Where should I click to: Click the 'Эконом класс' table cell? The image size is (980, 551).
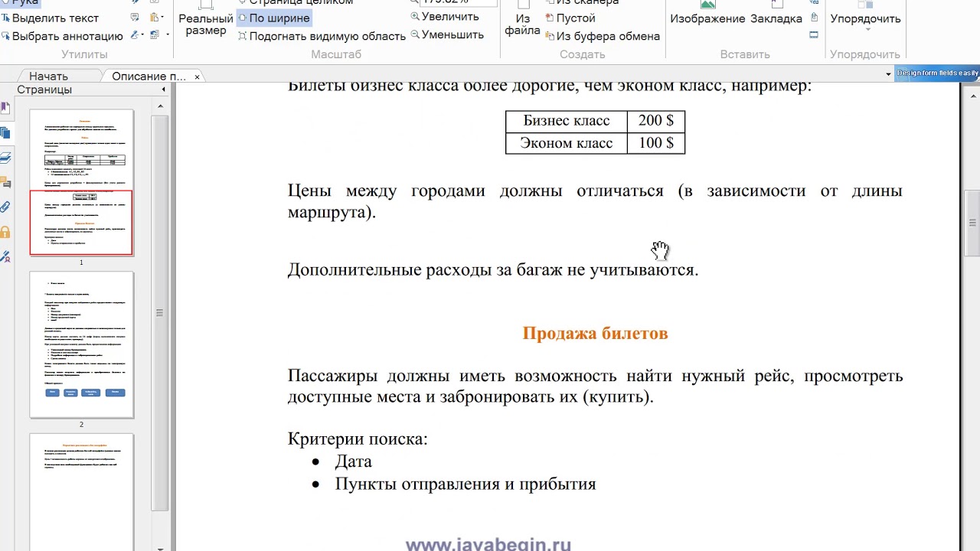[567, 143]
